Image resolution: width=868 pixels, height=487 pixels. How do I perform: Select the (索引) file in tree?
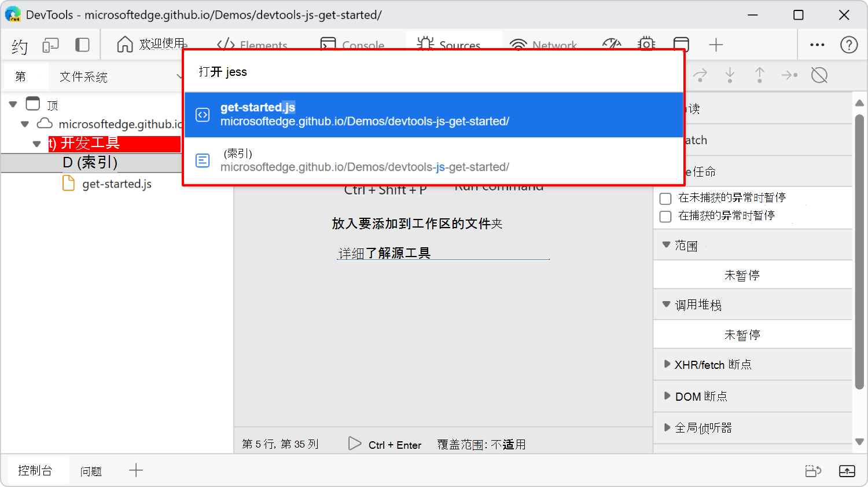click(91, 163)
